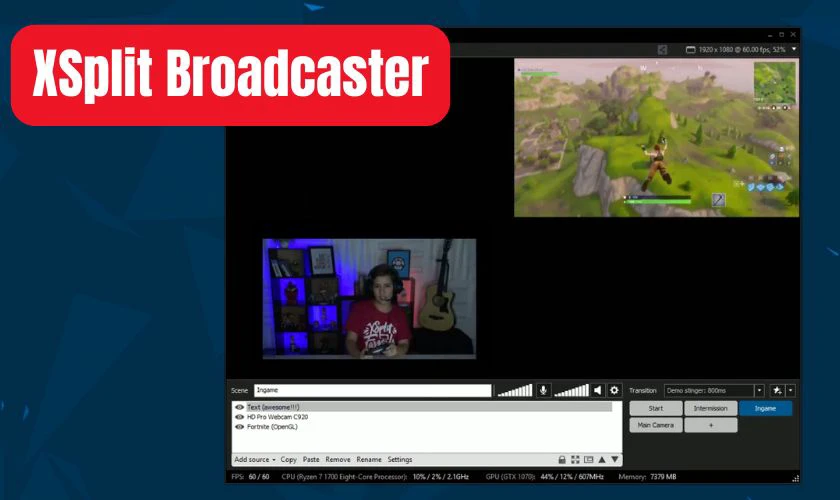This screenshot has height=500, width=840.
Task: Select the Fortnite (OpenGL) source row
Action: 423,427
